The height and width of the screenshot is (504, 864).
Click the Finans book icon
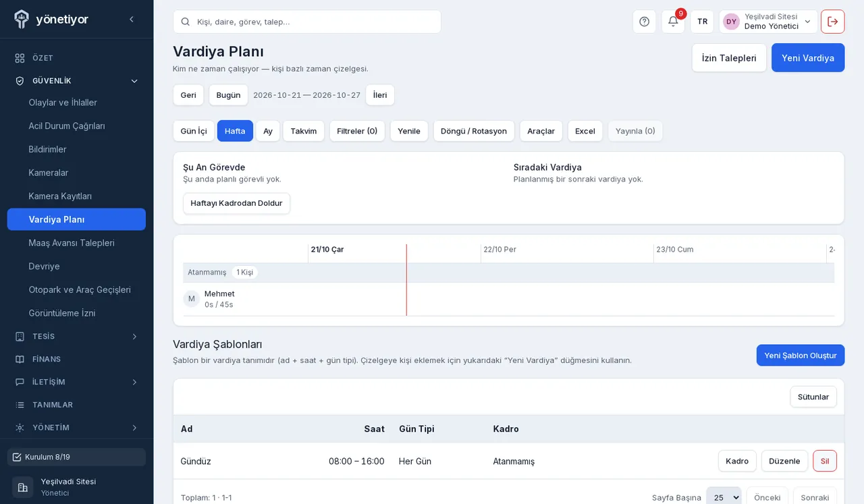point(20,359)
